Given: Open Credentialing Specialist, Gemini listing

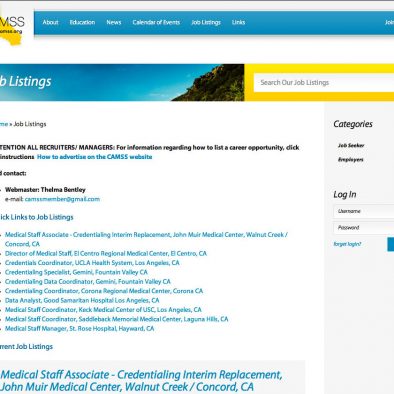Looking at the screenshot, I should (76, 272).
